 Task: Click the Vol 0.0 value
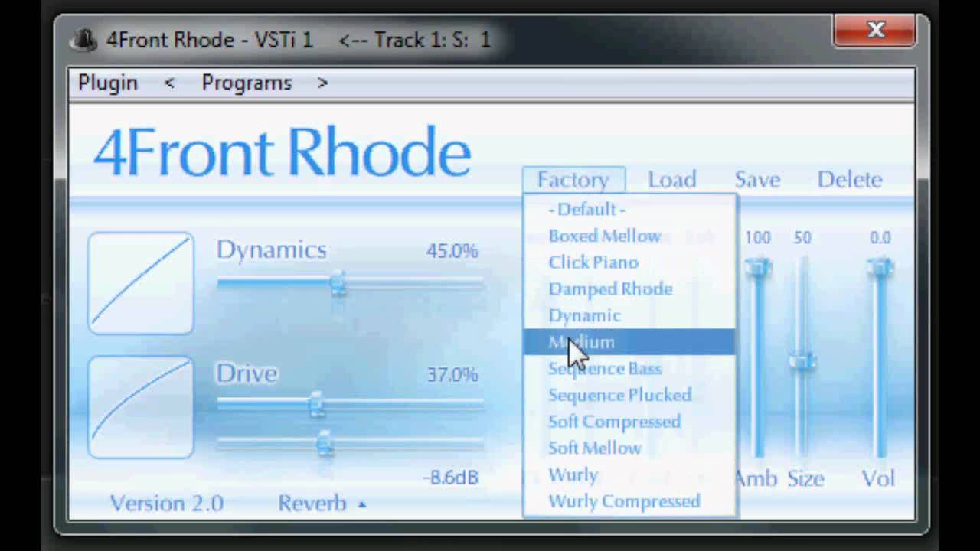coord(880,238)
